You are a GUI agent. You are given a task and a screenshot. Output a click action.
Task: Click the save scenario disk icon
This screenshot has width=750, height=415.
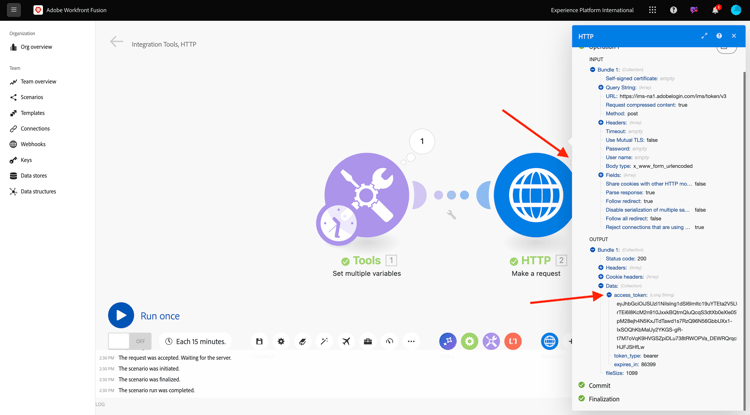point(259,341)
